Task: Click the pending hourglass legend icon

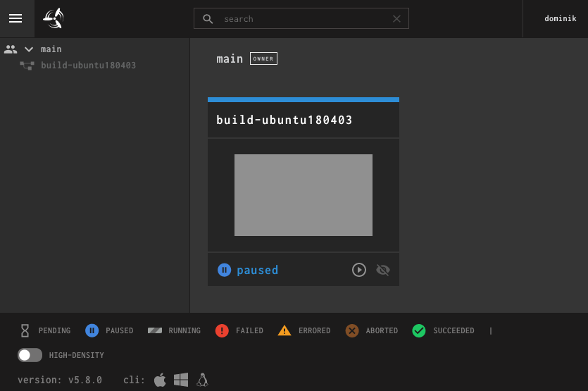Action: [25, 330]
